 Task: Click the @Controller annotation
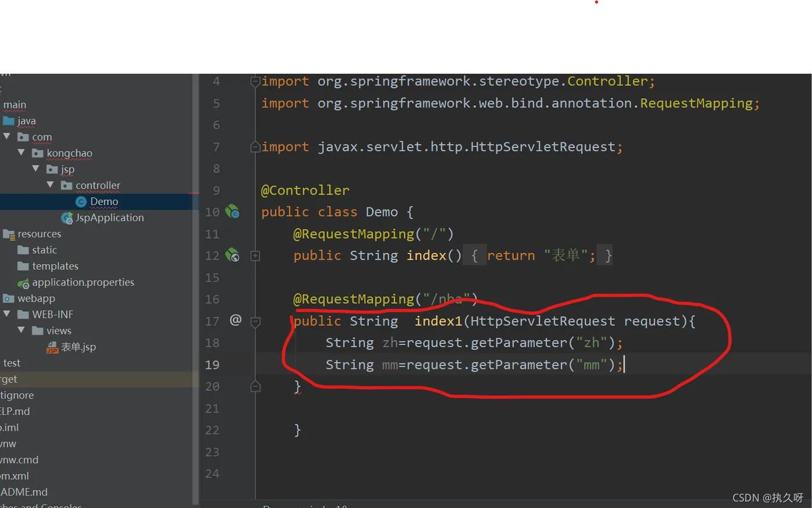pyautogui.click(x=305, y=190)
